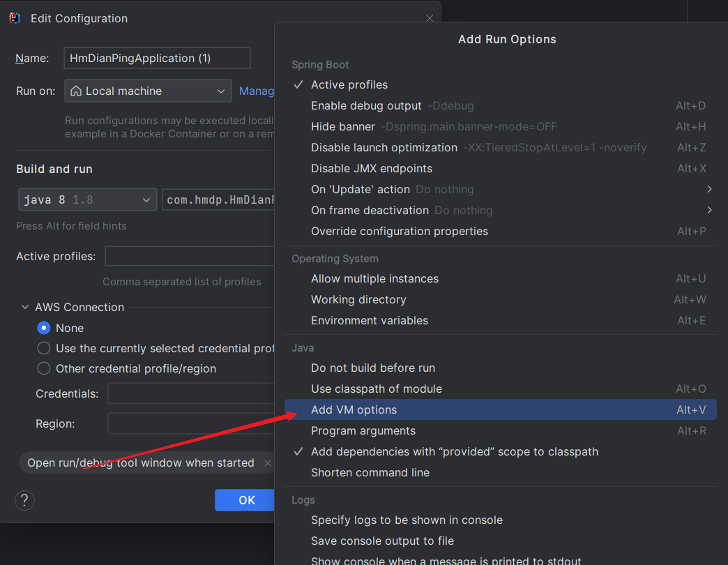Select Show console when message printed to stdout

point(501,559)
